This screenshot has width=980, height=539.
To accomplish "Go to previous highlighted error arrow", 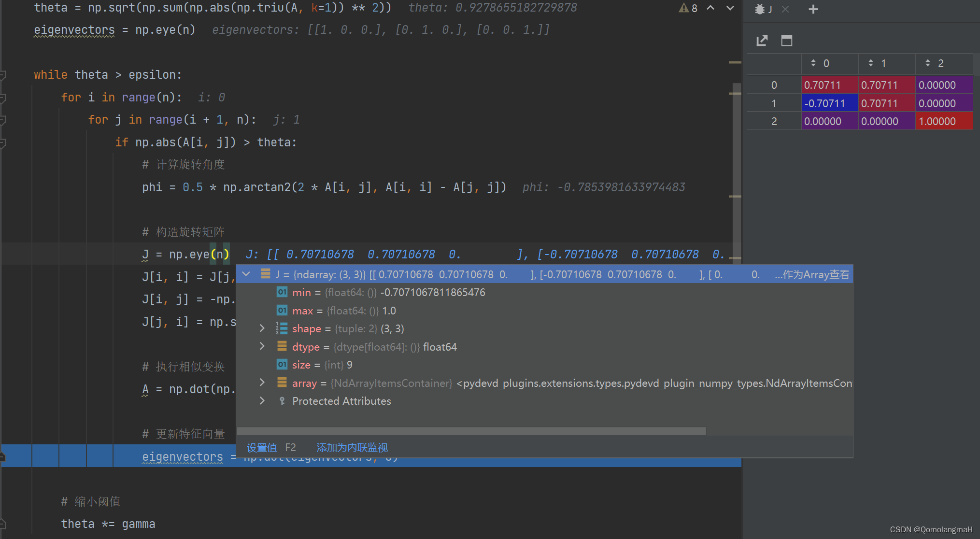I will pyautogui.click(x=710, y=8).
